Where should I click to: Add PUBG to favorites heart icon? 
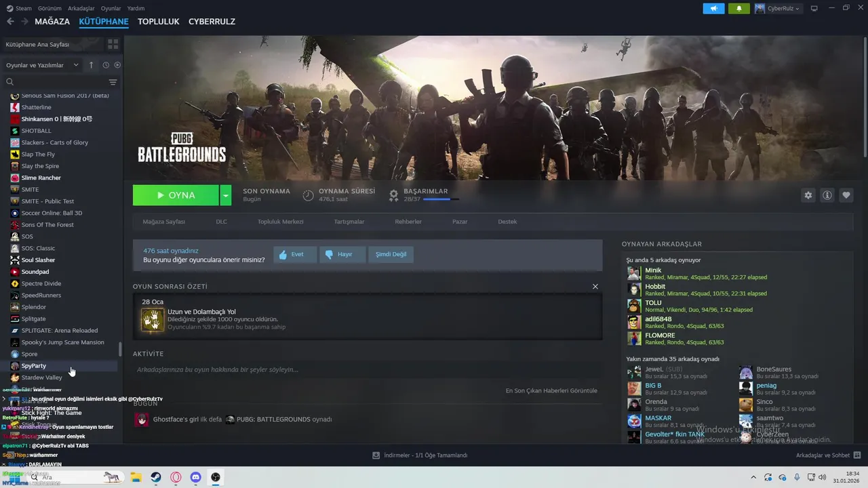[x=846, y=195]
